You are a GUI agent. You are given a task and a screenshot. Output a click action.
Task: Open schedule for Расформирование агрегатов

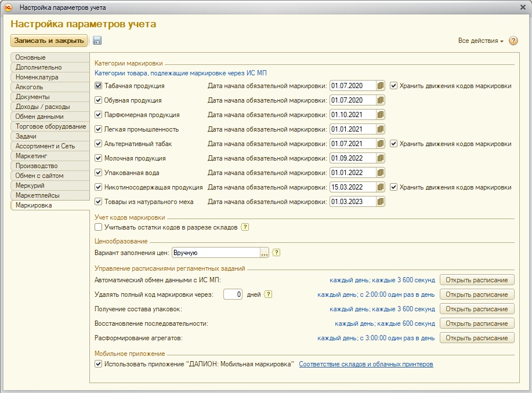477,338
